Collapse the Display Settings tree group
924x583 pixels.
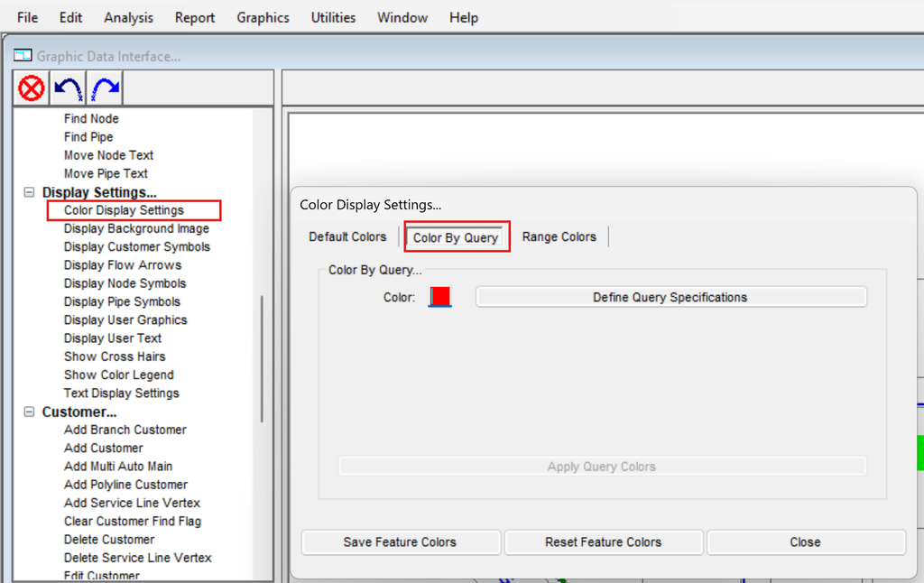[x=29, y=192]
